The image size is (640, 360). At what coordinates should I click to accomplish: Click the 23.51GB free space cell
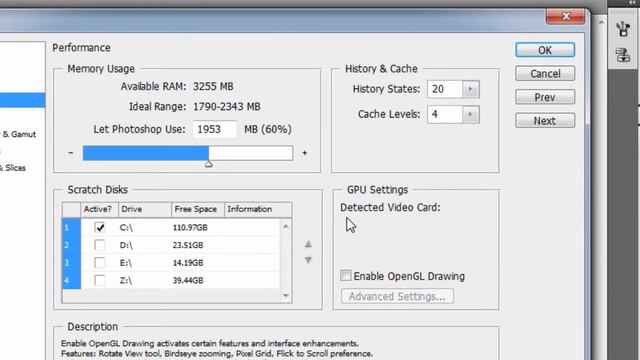(188, 245)
